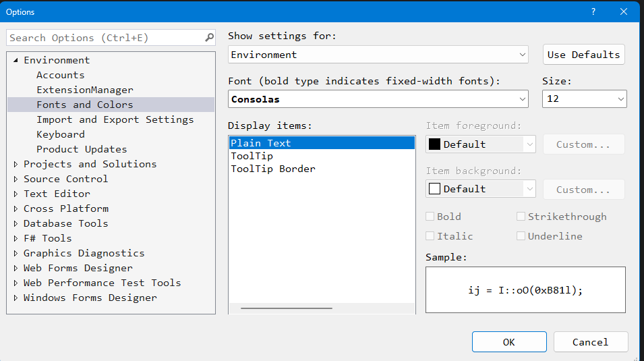The height and width of the screenshot is (361, 644).
Task: Select Import and Export Settings
Action: 115,119
